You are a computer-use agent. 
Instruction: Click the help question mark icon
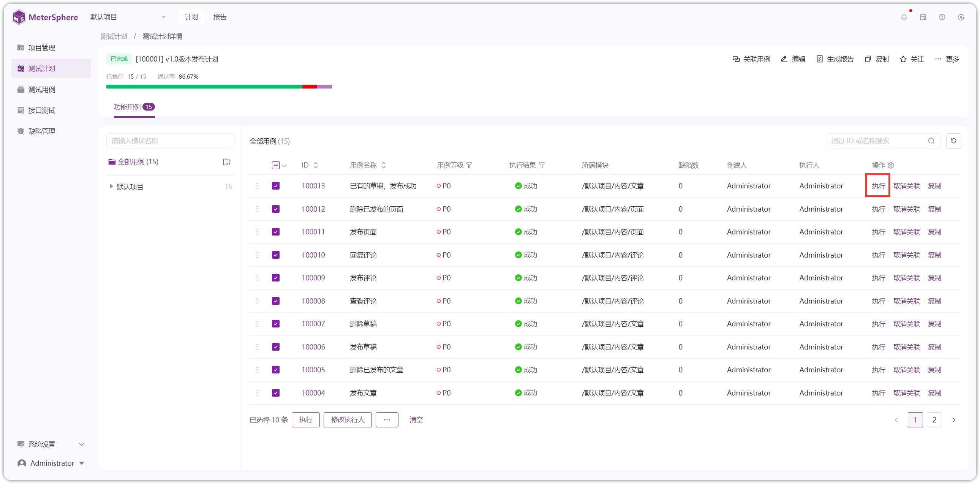point(942,17)
